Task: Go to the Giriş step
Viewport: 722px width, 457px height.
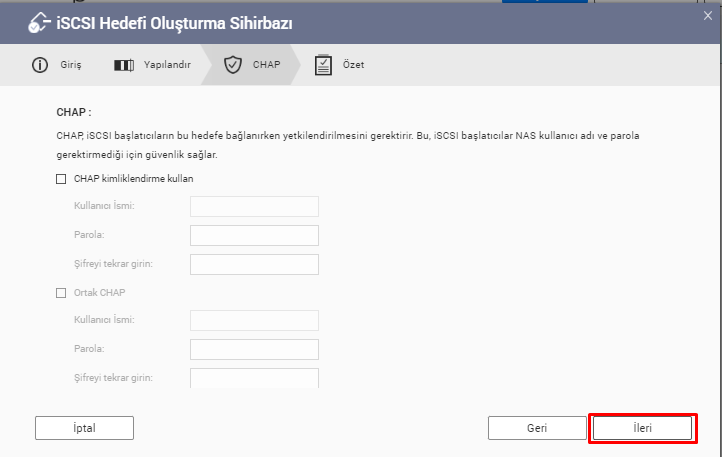Action: click(x=71, y=64)
